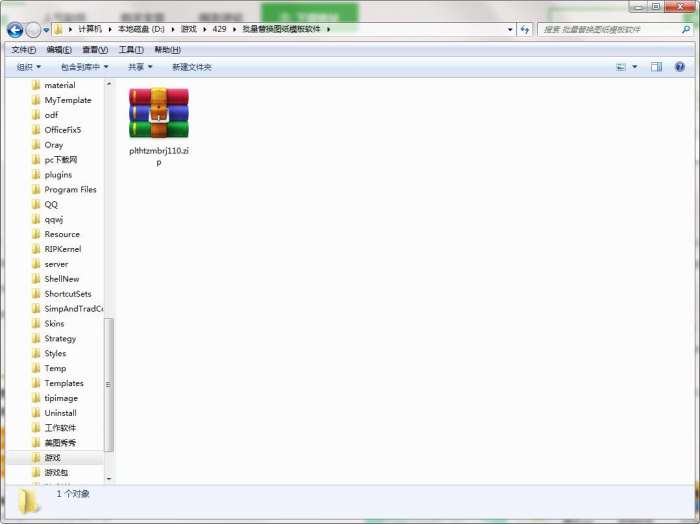Image resolution: width=700 pixels, height=524 pixels.
Task: Select the 游戏包 folder
Action: [x=56, y=473]
